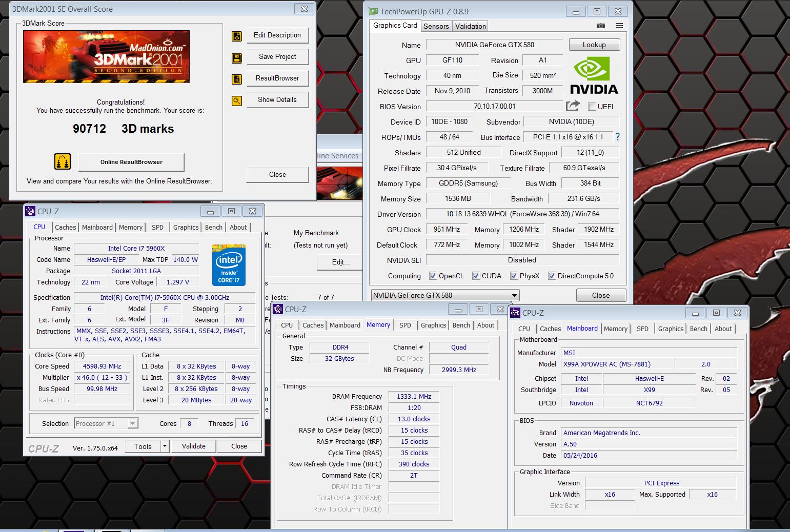The height and width of the screenshot is (532, 790).
Task: Open the Tools dropdown arrow in CPU-Z
Action: (165, 446)
